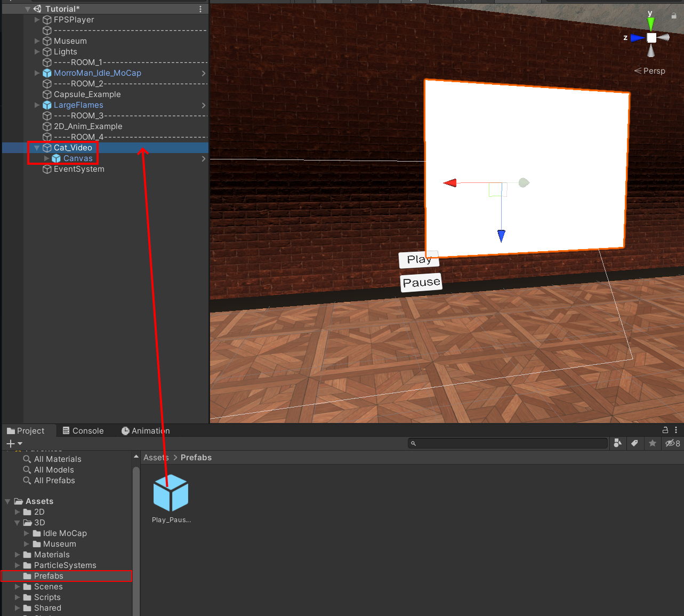
Task: Toggle the Project panel lock icon
Action: (665, 430)
